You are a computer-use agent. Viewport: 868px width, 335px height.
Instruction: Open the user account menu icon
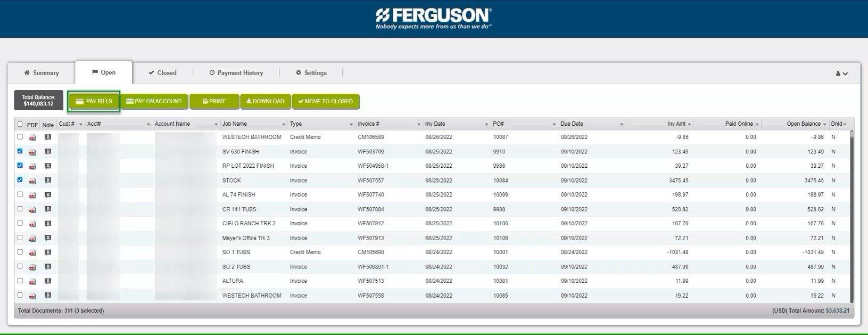tap(841, 73)
